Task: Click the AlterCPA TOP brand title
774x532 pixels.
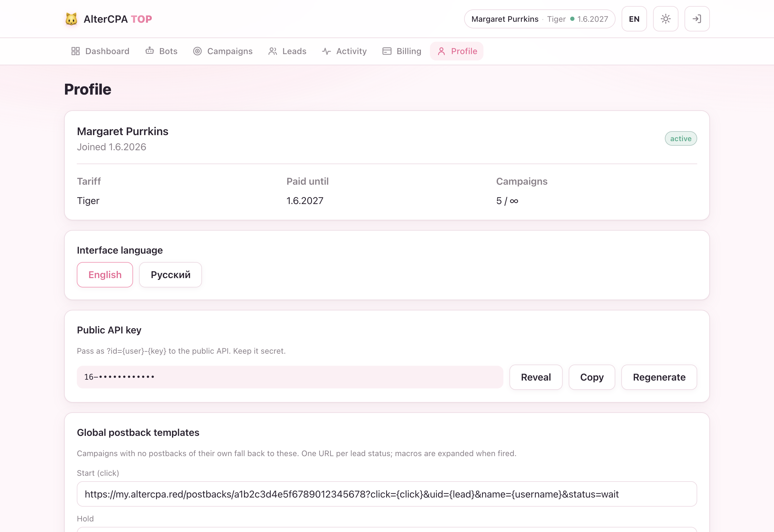Action: tap(118, 19)
